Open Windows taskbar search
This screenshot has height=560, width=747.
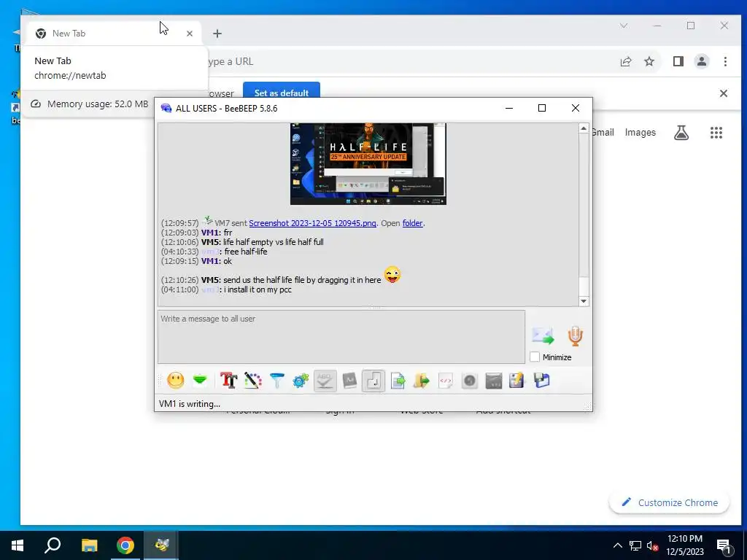point(53,545)
